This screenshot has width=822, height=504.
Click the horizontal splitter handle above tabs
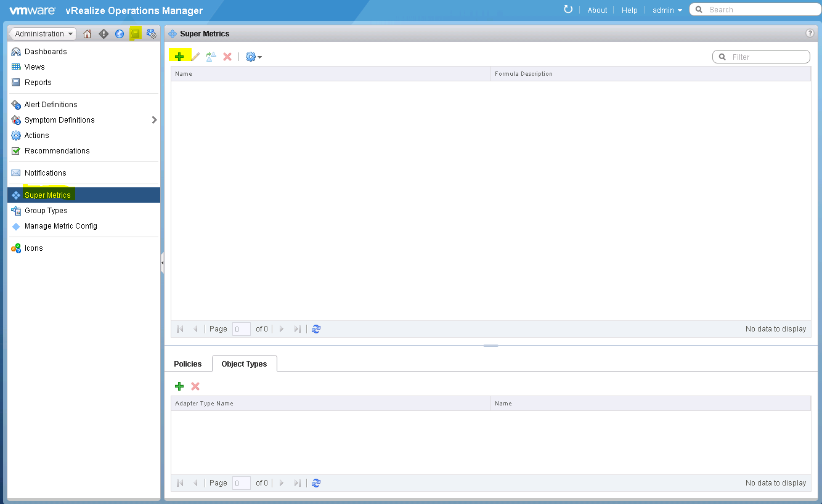pyautogui.click(x=491, y=345)
